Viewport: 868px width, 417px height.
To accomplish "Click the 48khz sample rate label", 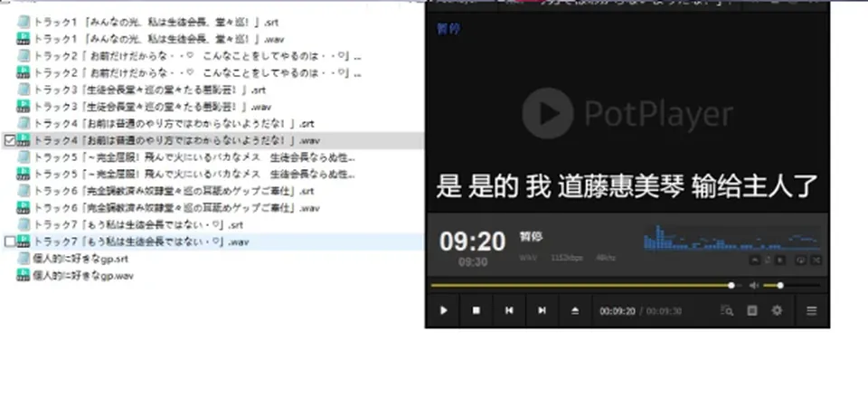I will [x=606, y=258].
